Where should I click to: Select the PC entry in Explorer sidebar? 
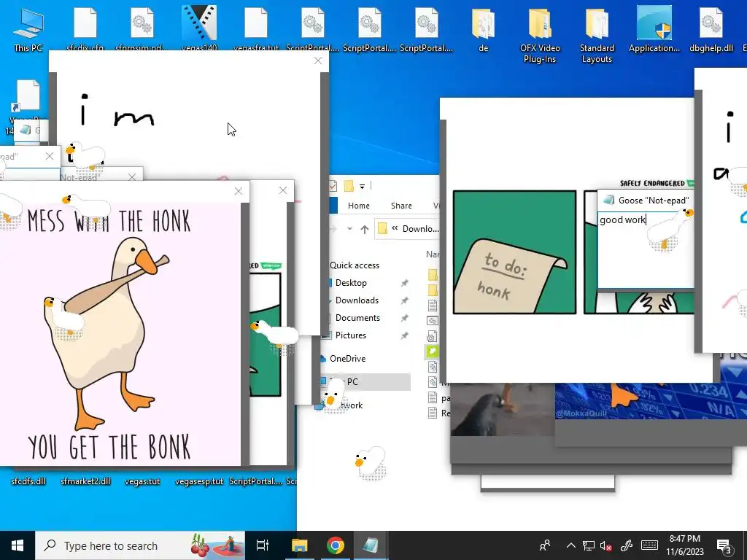364,382
